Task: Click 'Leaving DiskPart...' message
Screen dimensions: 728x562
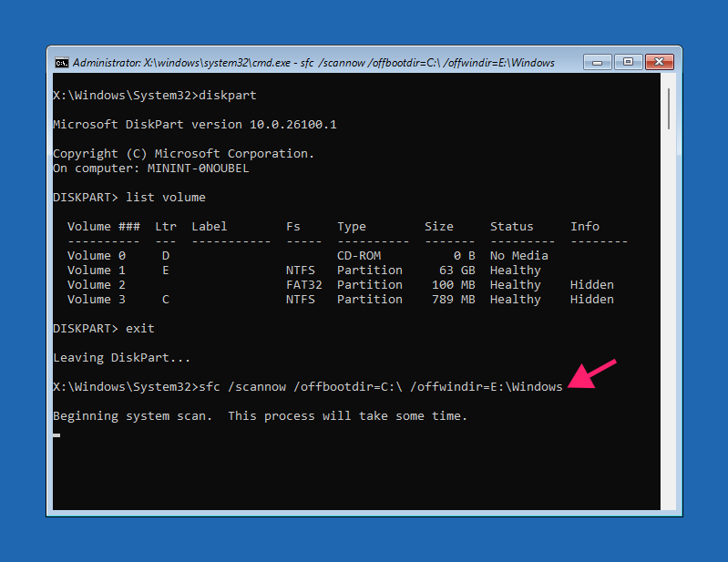Action: (x=122, y=358)
